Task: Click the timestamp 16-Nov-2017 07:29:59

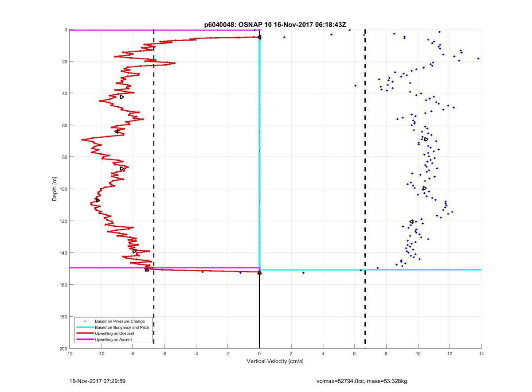Action: point(98,381)
